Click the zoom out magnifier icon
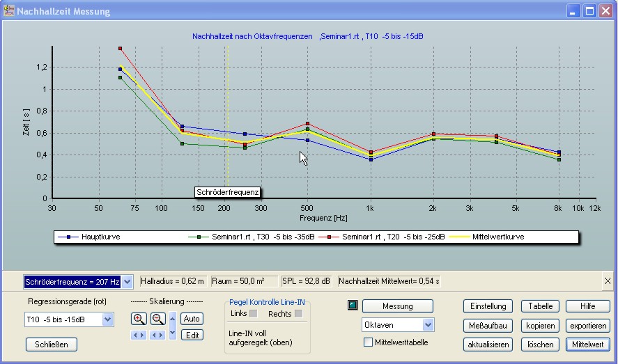The width and height of the screenshot is (618, 364). (x=158, y=319)
